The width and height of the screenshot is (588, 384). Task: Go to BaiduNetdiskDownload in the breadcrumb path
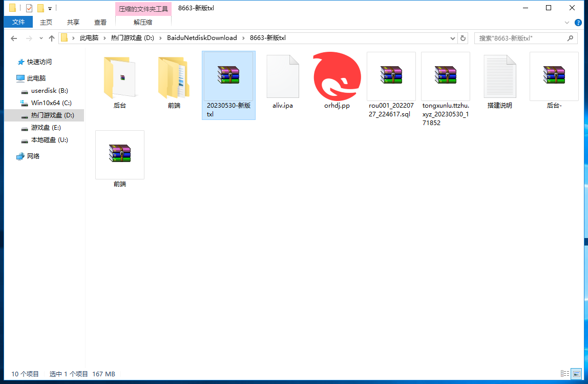(202, 38)
